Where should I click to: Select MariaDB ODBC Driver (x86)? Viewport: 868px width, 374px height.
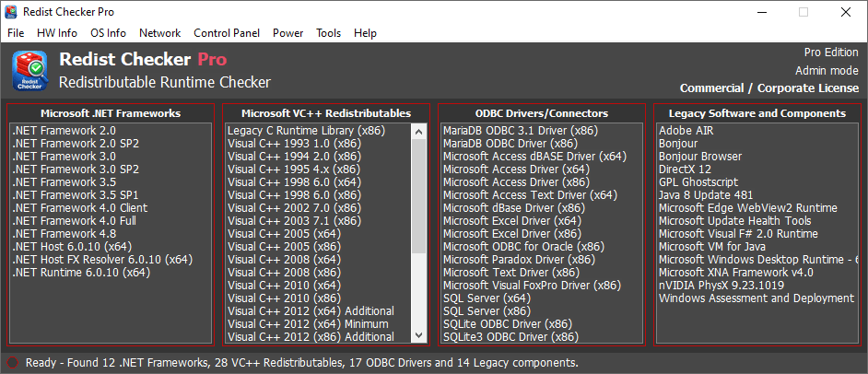(x=511, y=144)
